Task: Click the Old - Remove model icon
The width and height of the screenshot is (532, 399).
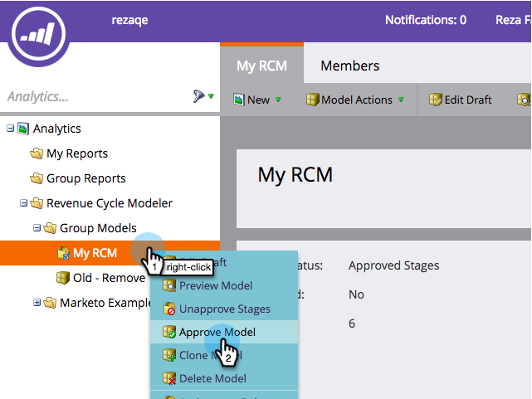Action: [63, 278]
